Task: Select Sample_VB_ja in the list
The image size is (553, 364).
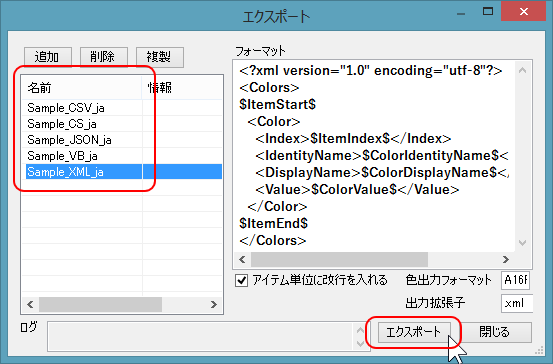Action: pyautogui.click(x=122, y=156)
